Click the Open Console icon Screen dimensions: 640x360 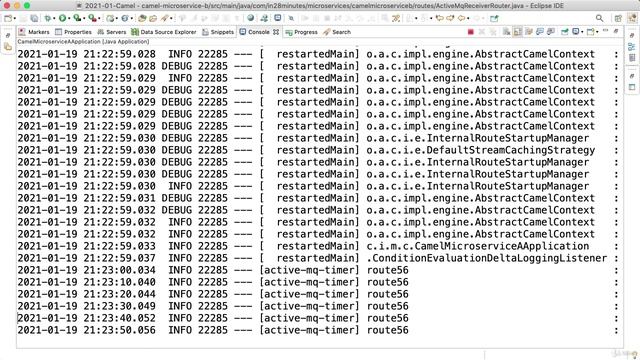pos(590,32)
